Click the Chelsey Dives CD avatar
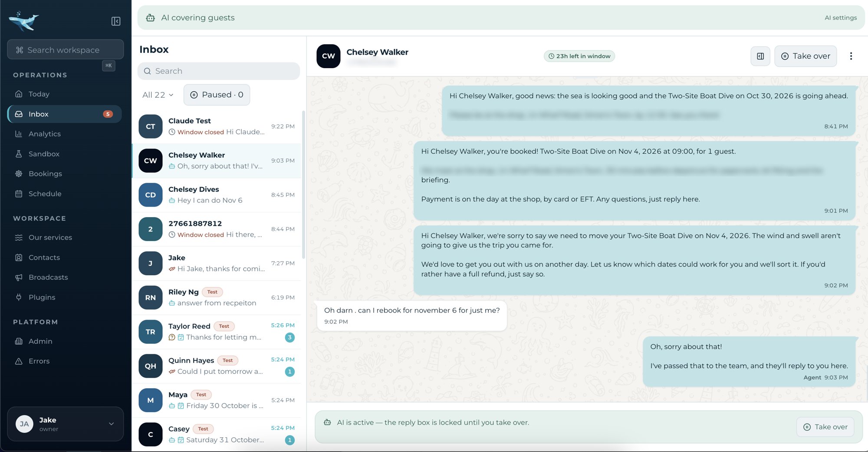868x452 pixels. coord(151,195)
